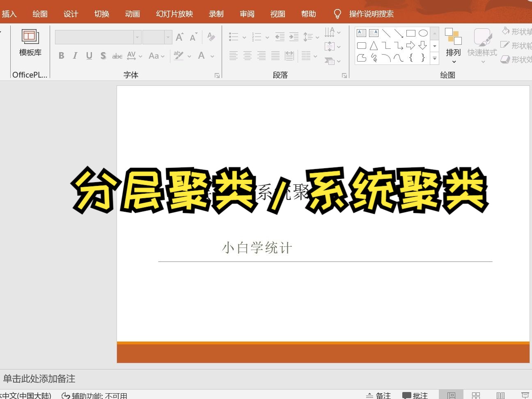532x399 pixels.
Task: Open the 模板库 template library
Action: 30,43
